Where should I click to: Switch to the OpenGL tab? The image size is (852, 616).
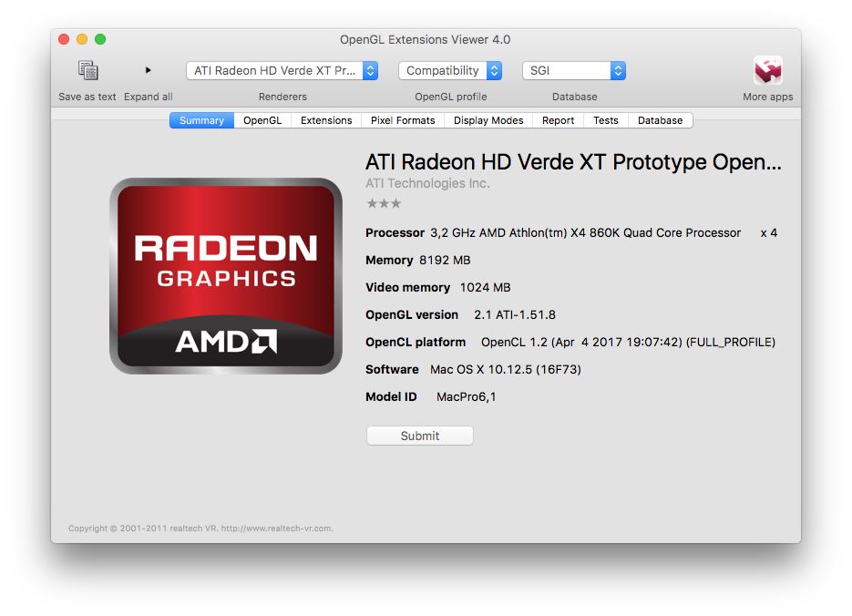tap(262, 120)
